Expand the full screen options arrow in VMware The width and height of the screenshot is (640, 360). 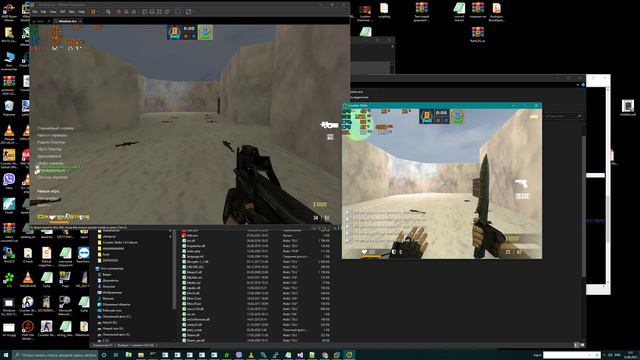click(x=194, y=12)
